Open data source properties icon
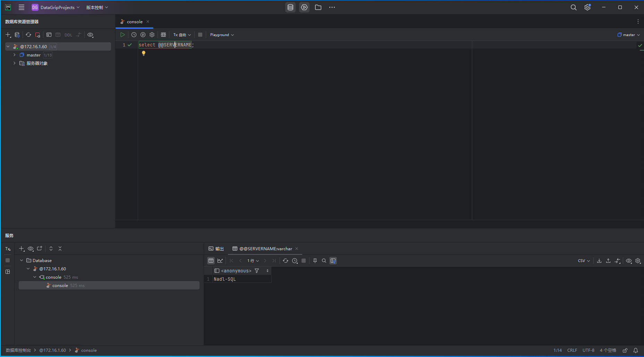The image size is (644, 357). 17,35
